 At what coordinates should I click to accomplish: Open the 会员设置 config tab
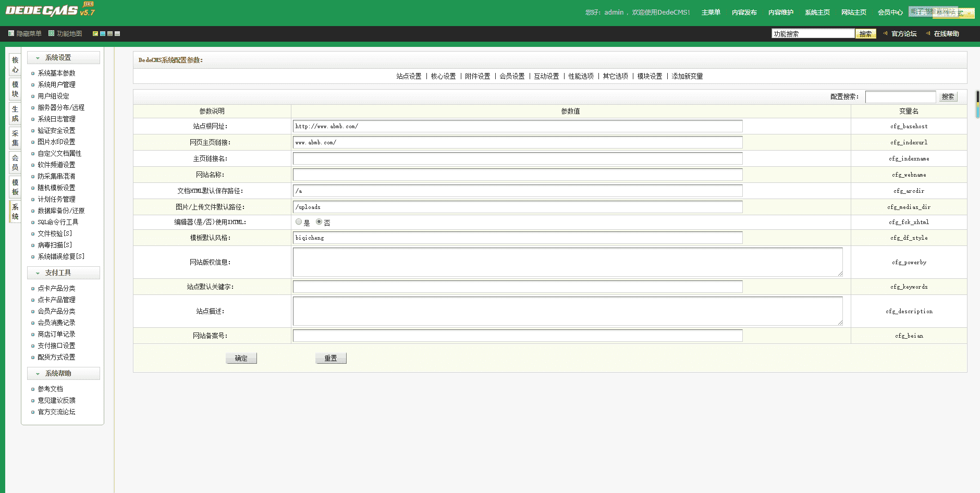tap(512, 76)
